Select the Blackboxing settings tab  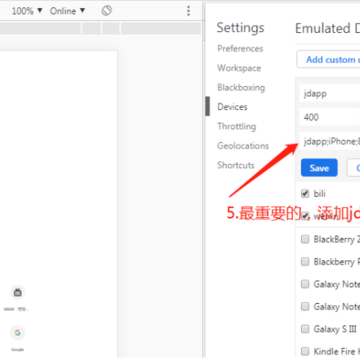[241, 88]
